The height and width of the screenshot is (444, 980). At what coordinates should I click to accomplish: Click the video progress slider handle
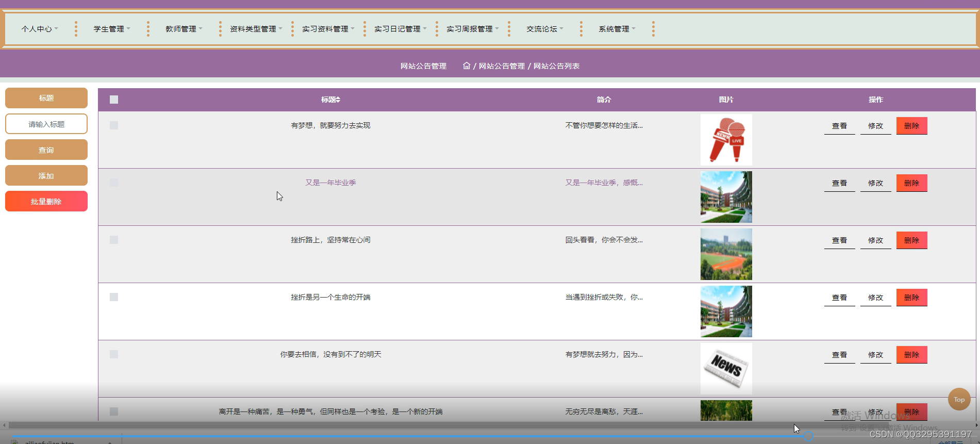pos(808,436)
